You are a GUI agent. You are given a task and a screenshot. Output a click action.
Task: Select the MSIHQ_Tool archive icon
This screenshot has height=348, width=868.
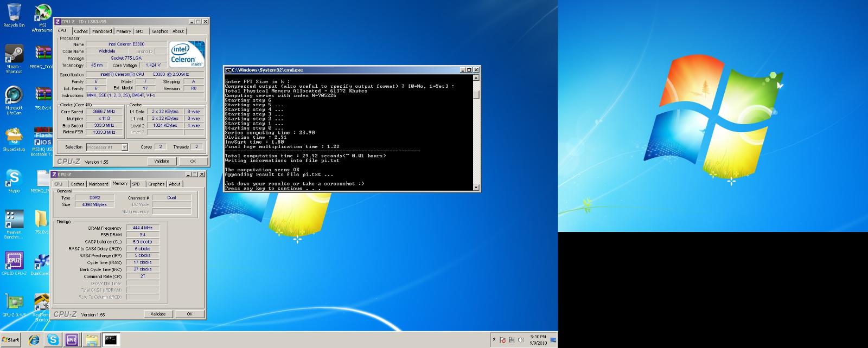pyautogui.click(x=43, y=56)
